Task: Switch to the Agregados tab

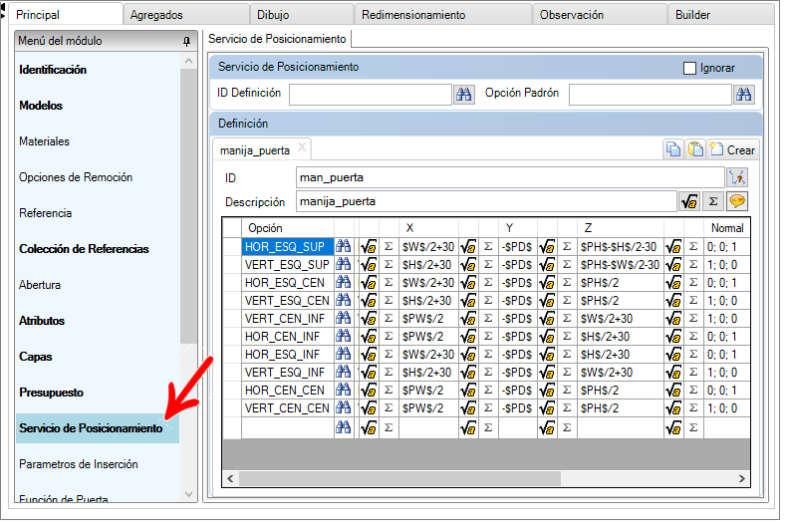Action: tap(186, 14)
